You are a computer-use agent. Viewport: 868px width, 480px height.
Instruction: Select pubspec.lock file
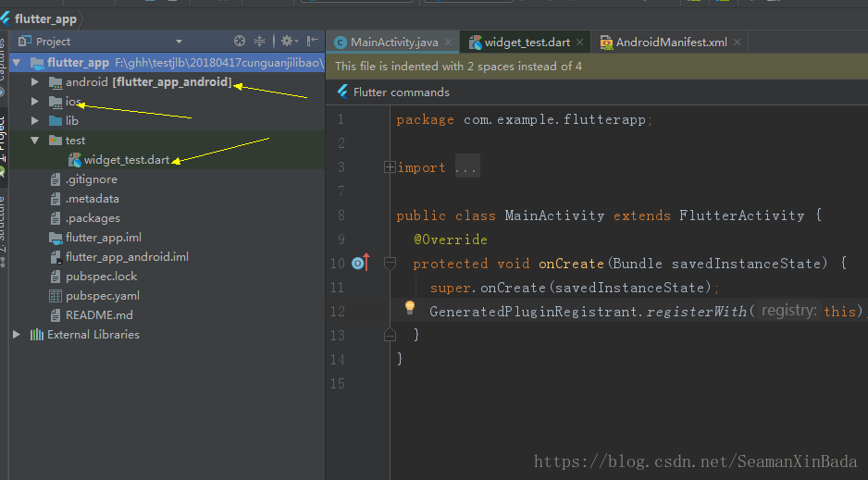[101, 276]
